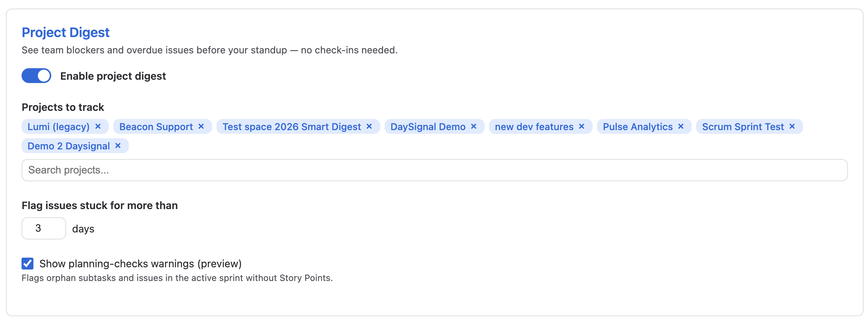Screen dimensions: 868x324
Task: Uncheck Show planning-checks warnings checkbox
Action: coord(27,264)
